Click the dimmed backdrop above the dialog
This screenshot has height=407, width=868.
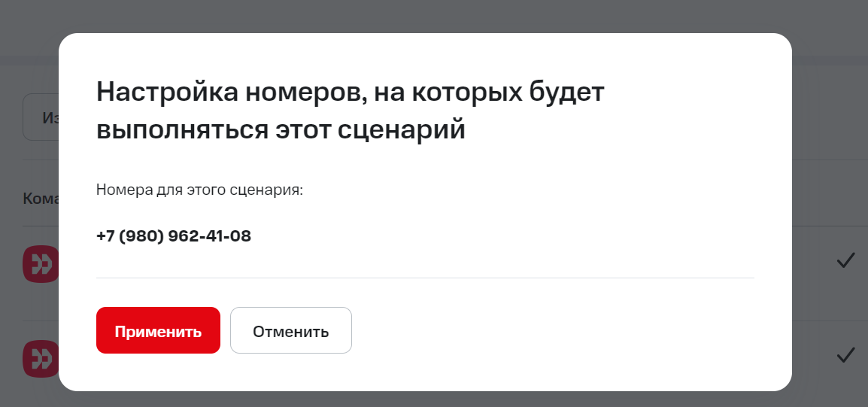434,15
